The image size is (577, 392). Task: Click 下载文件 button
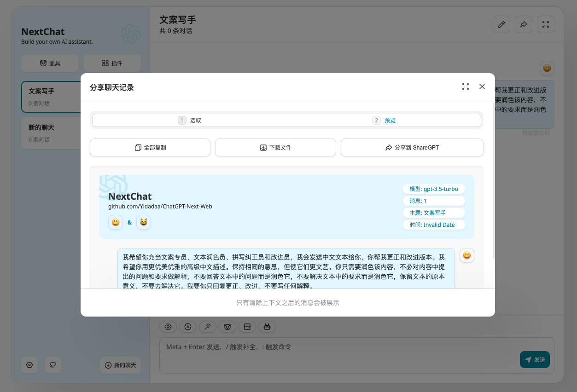point(275,148)
